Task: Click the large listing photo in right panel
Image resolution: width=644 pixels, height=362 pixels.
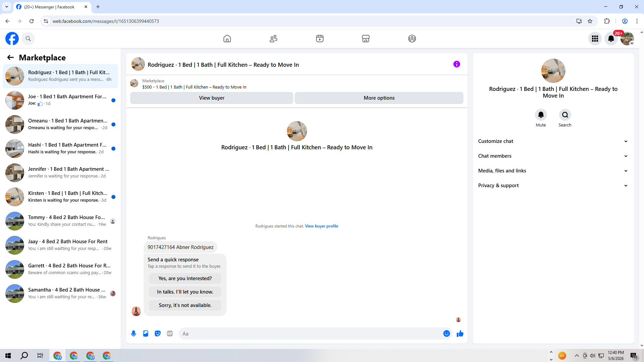Action: tap(553, 71)
